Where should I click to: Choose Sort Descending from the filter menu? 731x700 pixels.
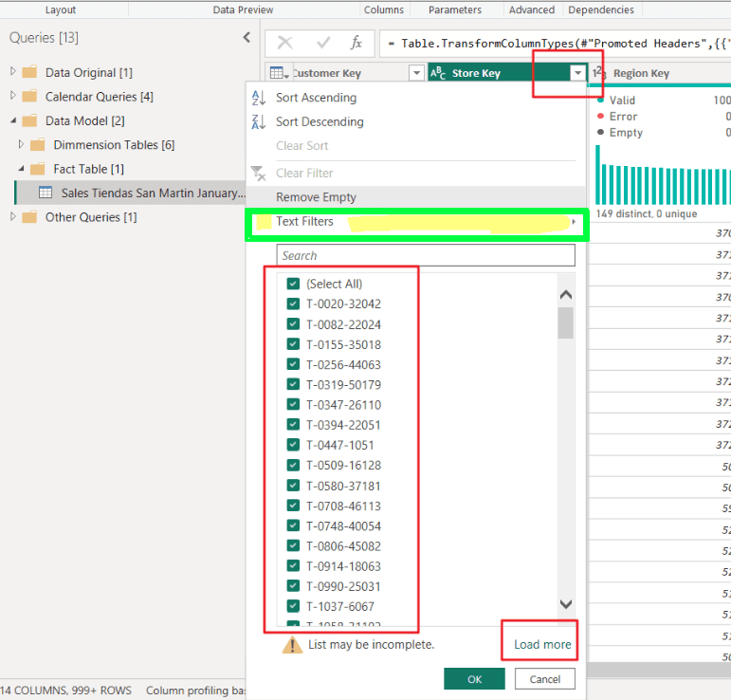click(x=320, y=121)
